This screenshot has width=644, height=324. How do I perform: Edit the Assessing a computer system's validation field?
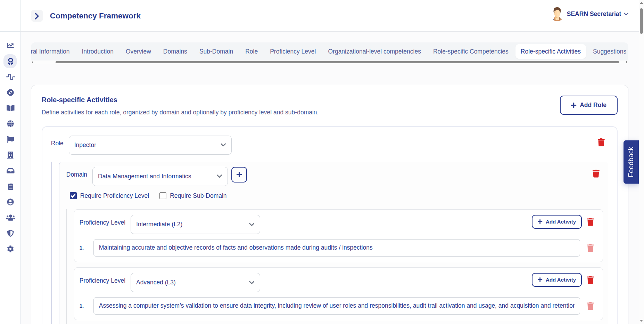click(x=337, y=306)
